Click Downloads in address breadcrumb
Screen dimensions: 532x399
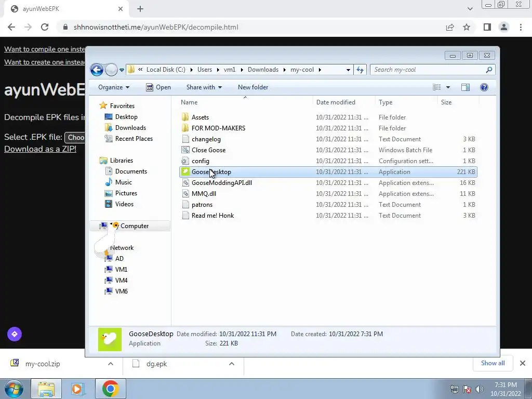263,70
